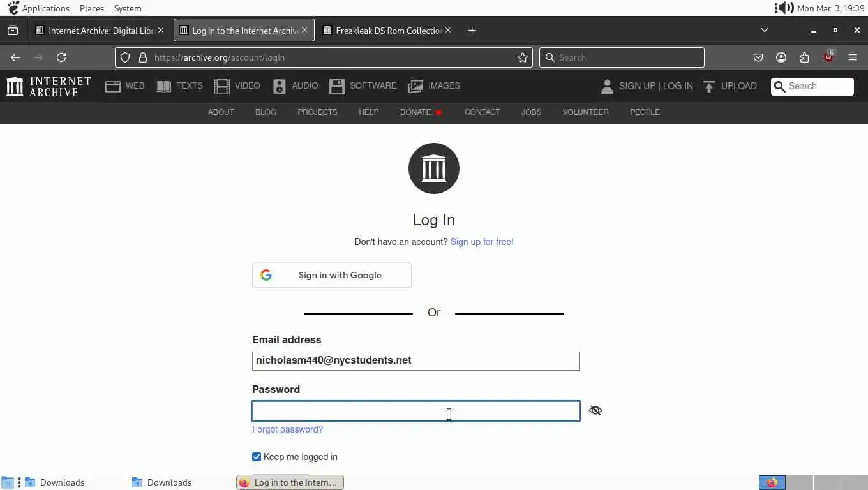The height and width of the screenshot is (490, 868).
Task: Click Sign in with Google
Action: [332, 275]
